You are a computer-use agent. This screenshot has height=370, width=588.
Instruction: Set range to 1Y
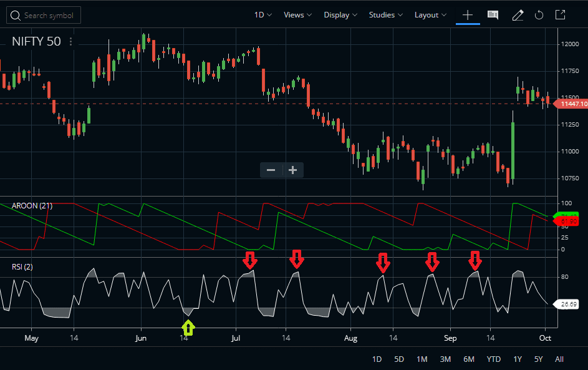click(x=518, y=359)
